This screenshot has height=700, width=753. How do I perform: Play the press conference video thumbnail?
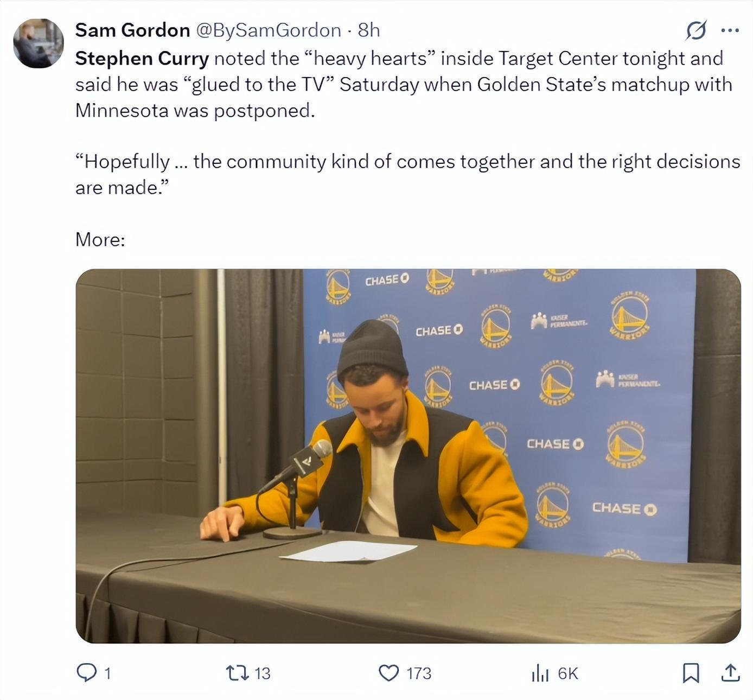click(x=408, y=456)
